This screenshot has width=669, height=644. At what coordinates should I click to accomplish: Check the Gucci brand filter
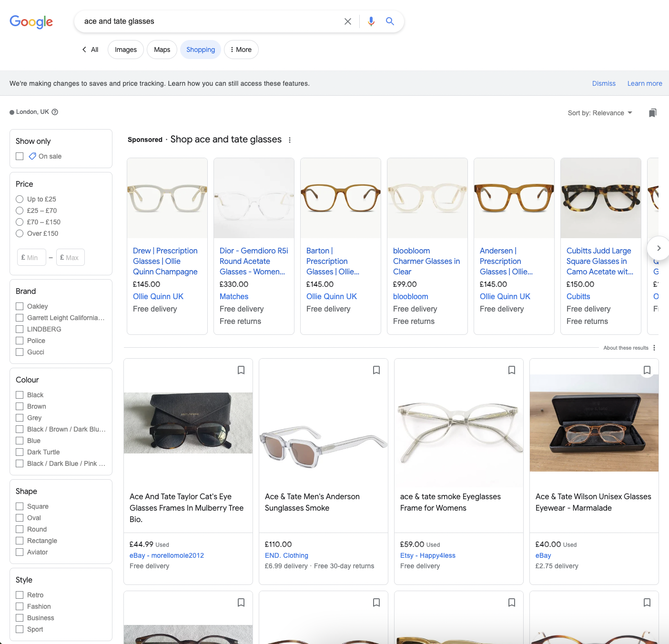coord(20,352)
